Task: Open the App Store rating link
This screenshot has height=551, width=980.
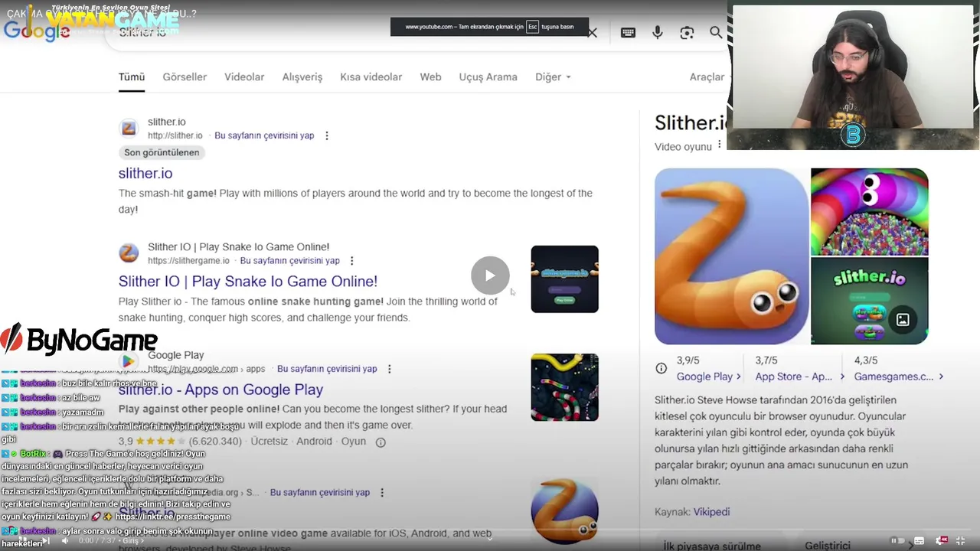Action: click(x=799, y=377)
